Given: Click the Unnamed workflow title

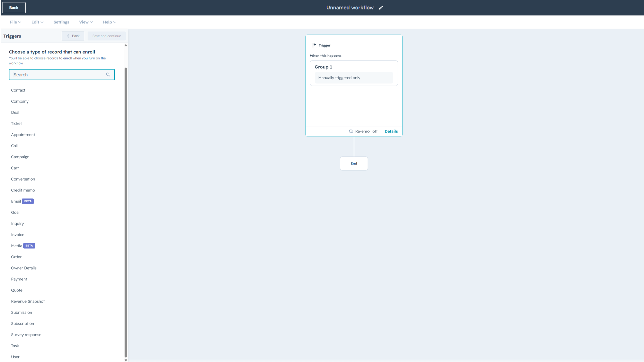Looking at the screenshot, I should [x=350, y=8].
